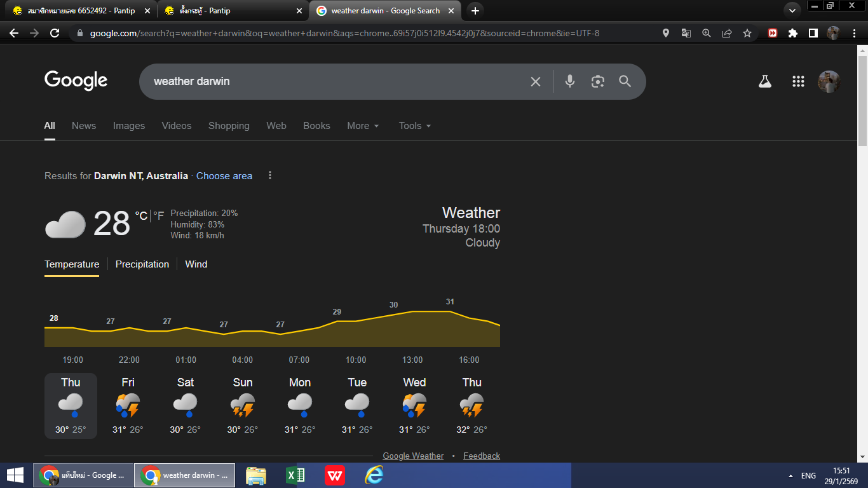Open WPS Office from the taskbar
The height and width of the screenshot is (488, 868).
pyautogui.click(x=335, y=475)
